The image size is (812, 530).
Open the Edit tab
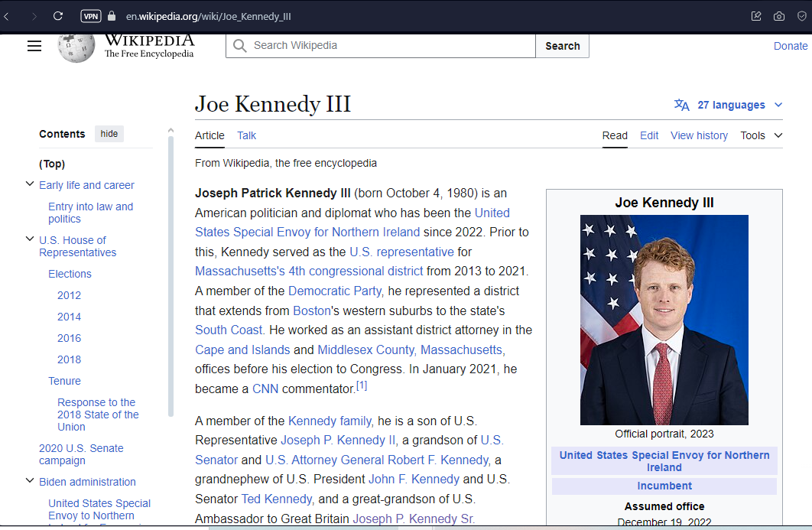click(x=649, y=135)
